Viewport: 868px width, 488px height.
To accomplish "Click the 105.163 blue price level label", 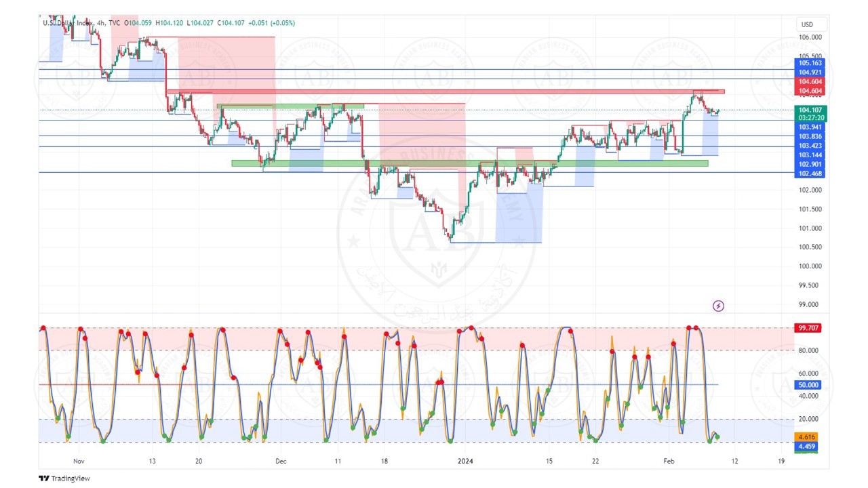I will pos(810,63).
